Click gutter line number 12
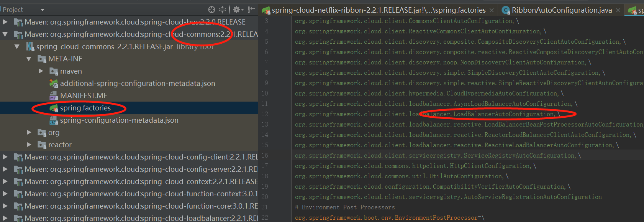The height and width of the screenshot is (222, 644). click(x=265, y=114)
